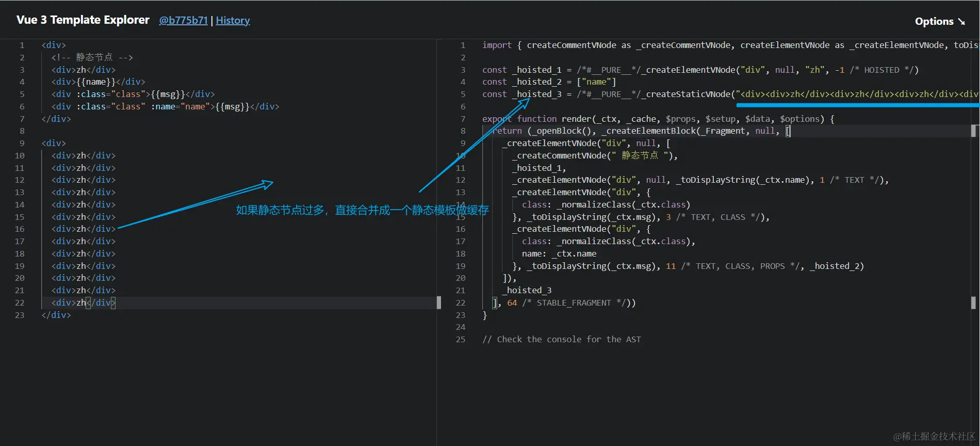The image size is (980, 446).
Task: Click the const _hoisted_3 createStaticVNode line
Action: [x=730, y=94]
